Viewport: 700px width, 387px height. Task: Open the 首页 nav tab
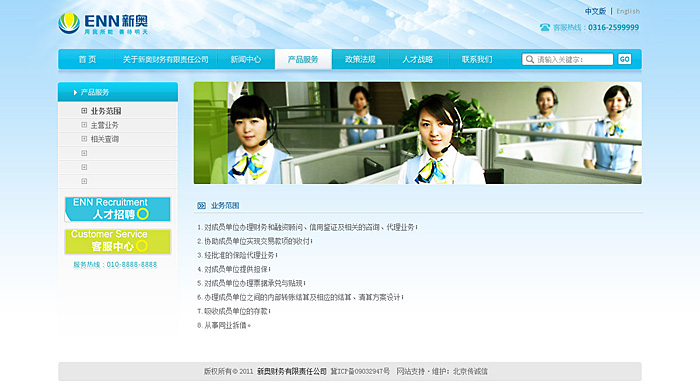pos(88,59)
